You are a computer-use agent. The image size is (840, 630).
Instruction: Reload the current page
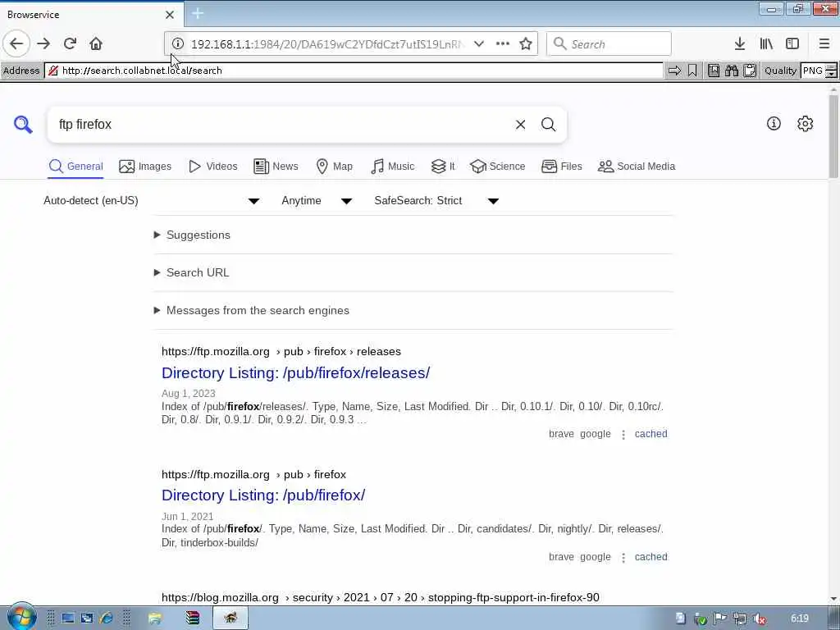pyautogui.click(x=70, y=44)
